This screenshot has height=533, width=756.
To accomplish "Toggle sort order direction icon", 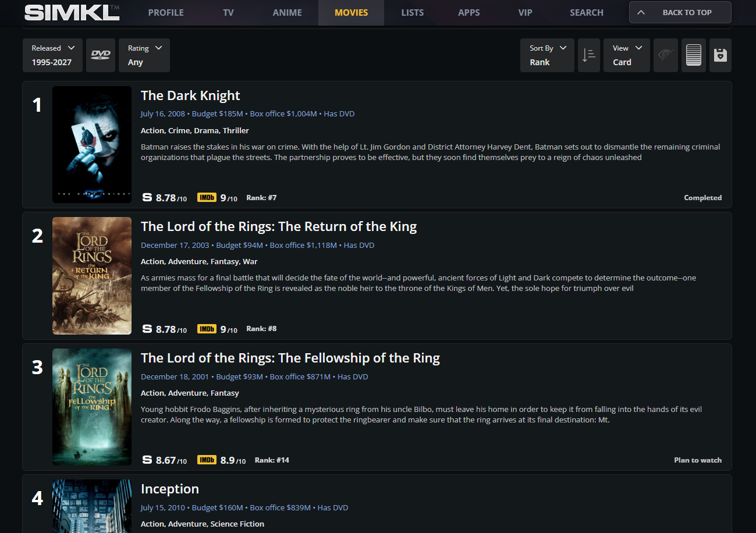I will click(588, 55).
